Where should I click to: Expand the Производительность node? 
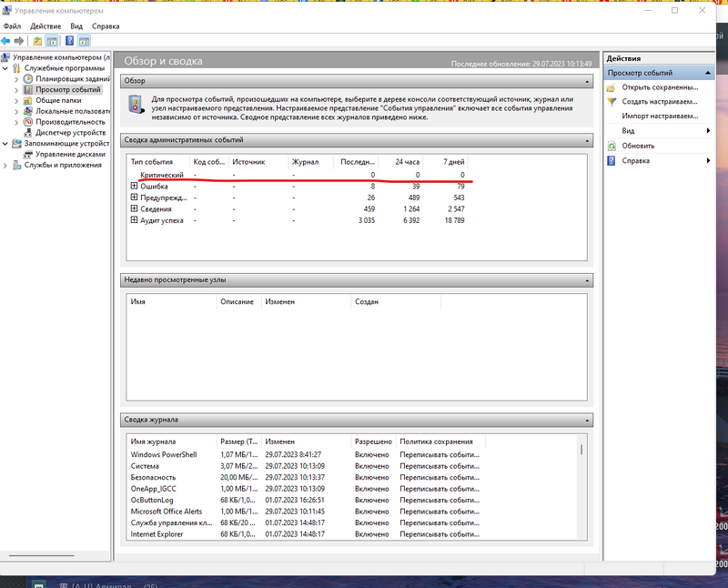[16, 122]
